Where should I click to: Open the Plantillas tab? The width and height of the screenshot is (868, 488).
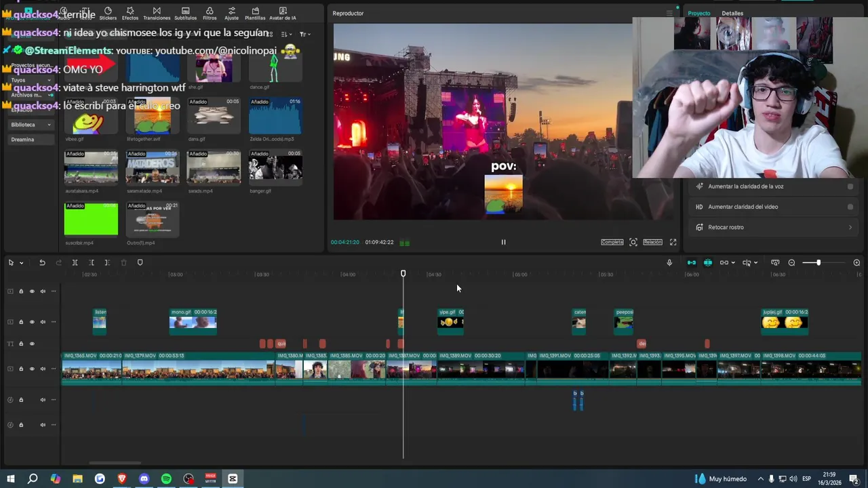(255, 14)
